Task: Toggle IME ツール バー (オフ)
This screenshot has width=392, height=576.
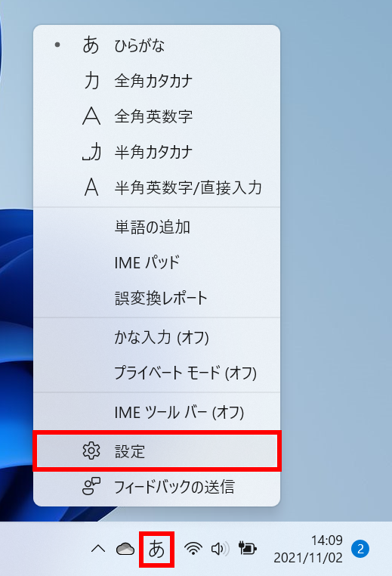Action: tap(157, 412)
